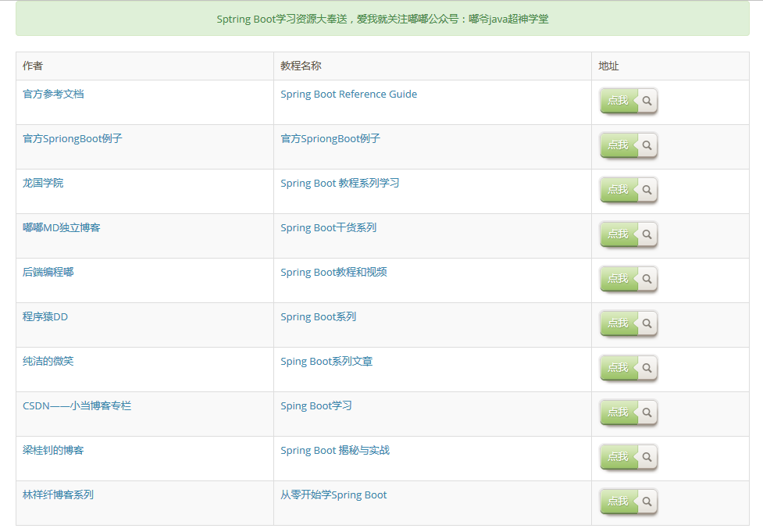Open Sping Boot系列文章 tutorial link
Image resolution: width=763 pixels, height=532 pixels.
click(326, 362)
